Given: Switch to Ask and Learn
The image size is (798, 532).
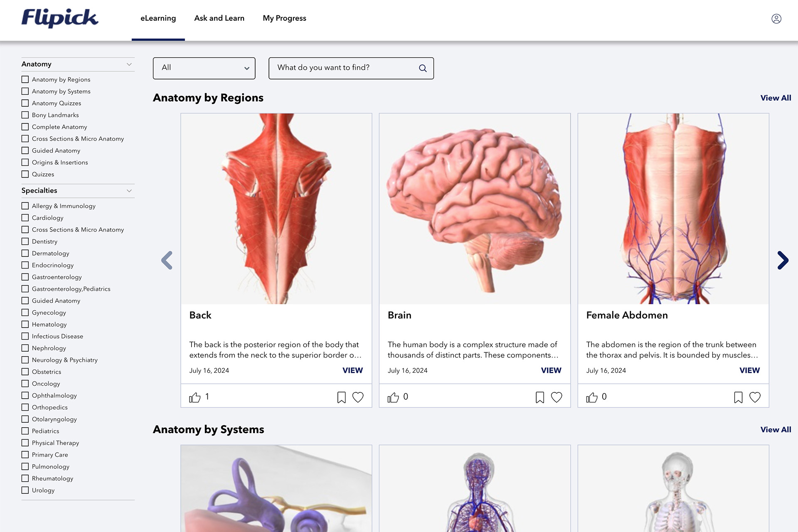Looking at the screenshot, I should 219,18.
